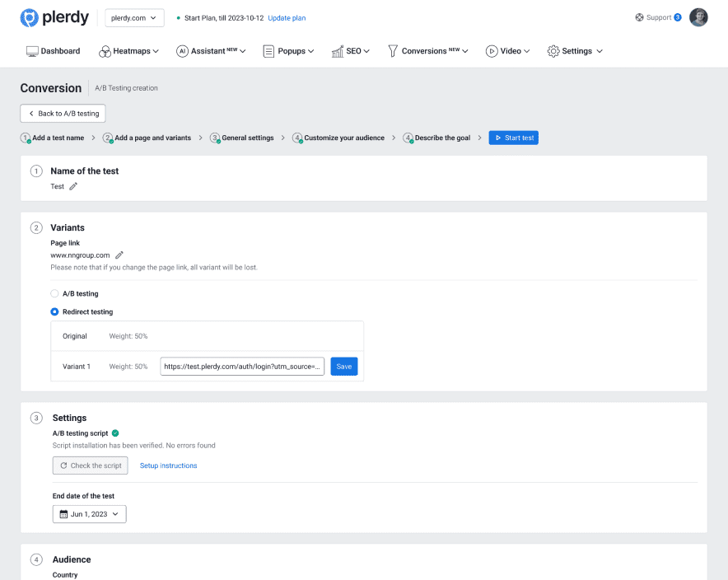The width and height of the screenshot is (728, 580).
Task: Click the Support lifebuoy icon
Action: pyautogui.click(x=640, y=17)
